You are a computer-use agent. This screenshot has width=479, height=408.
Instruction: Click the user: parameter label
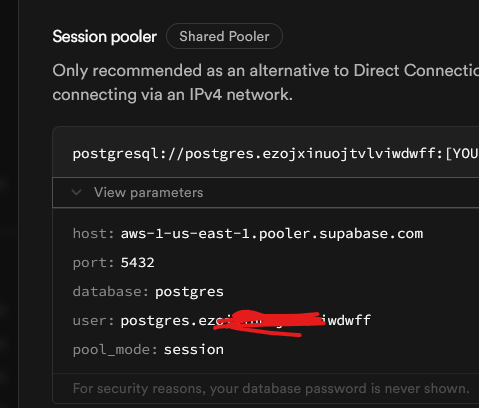click(x=94, y=321)
